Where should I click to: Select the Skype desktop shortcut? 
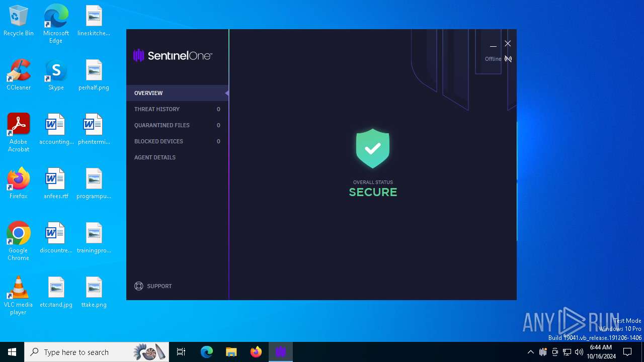pyautogui.click(x=56, y=75)
